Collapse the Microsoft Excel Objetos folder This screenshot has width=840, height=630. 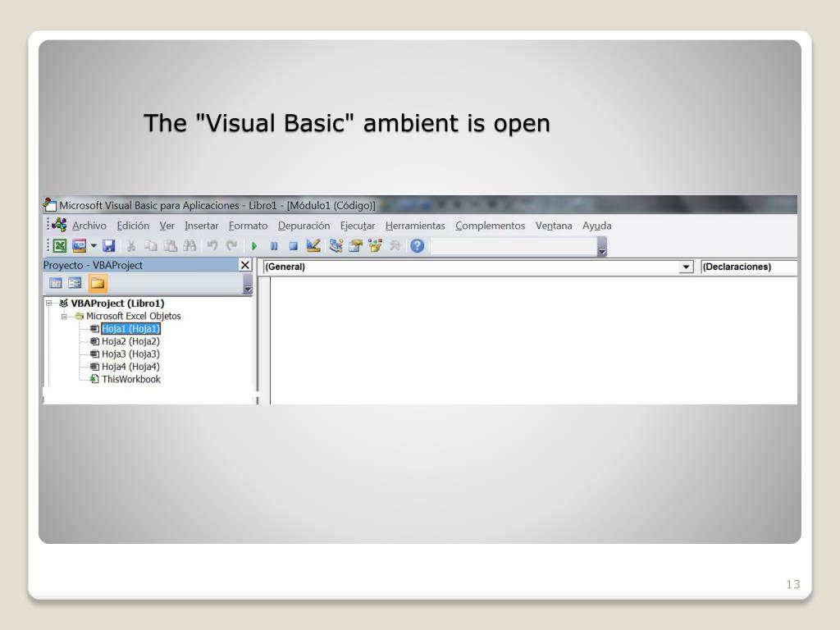(x=64, y=316)
